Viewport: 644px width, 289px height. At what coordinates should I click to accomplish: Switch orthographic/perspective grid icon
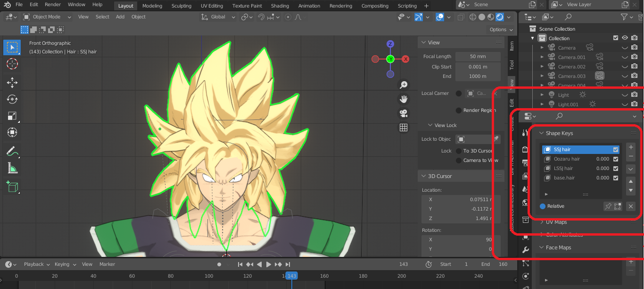(x=404, y=127)
